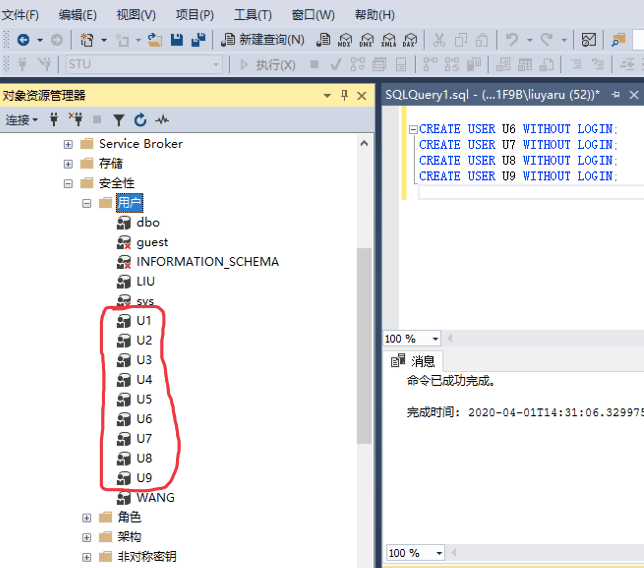Click the DAX query icon

coord(410,40)
